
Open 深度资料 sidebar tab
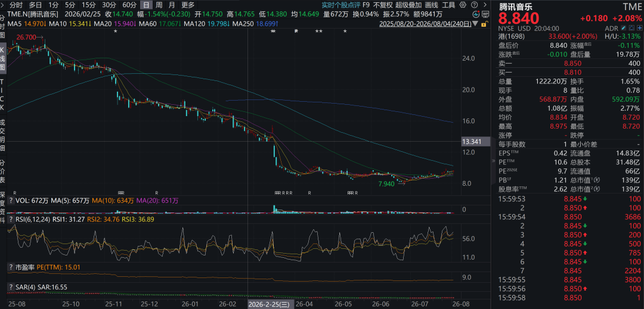3,208
